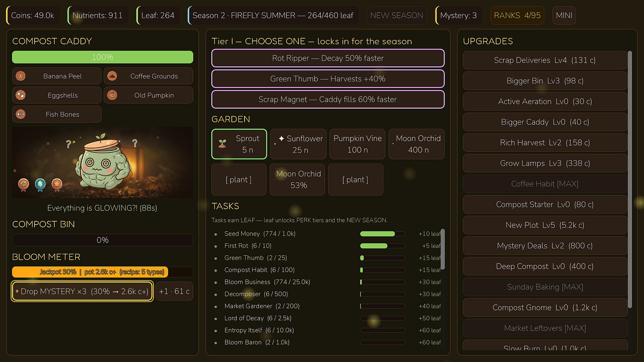Click the blue gem badge medal
Viewport: 644px width, 362px height.
40,185
